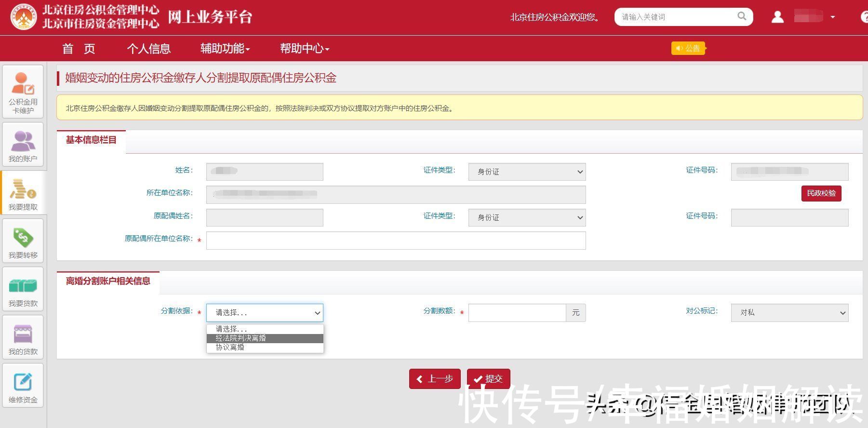The width and height of the screenshot is (868, 428).
Task: Open the 原配偶 证件类型 dropdown
Action: point(527,217)
